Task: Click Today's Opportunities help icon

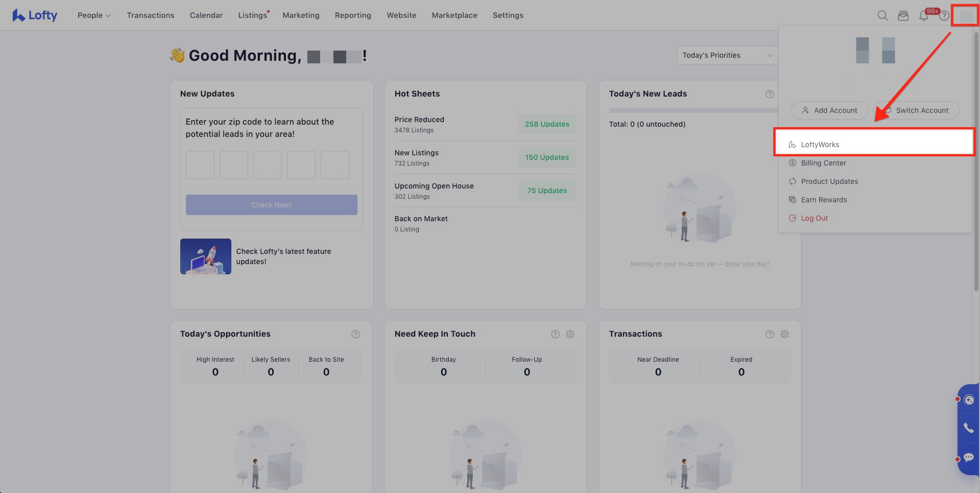Action: point(355,334)
